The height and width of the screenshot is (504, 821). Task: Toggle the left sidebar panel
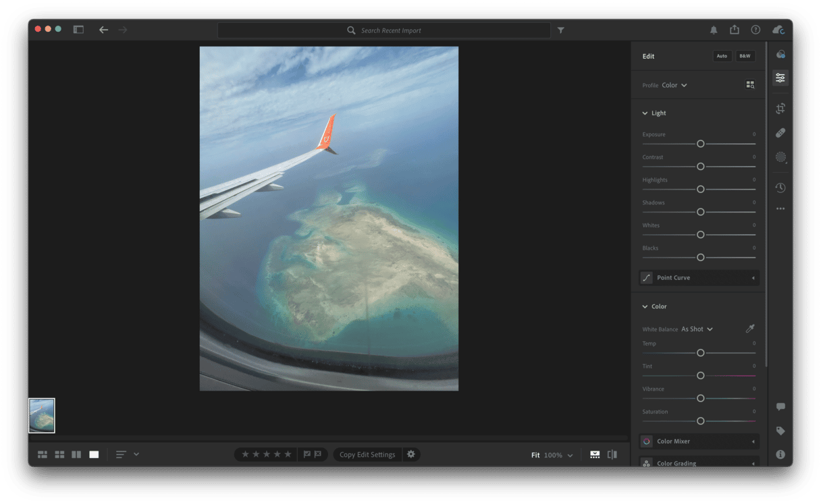(78, 30)
